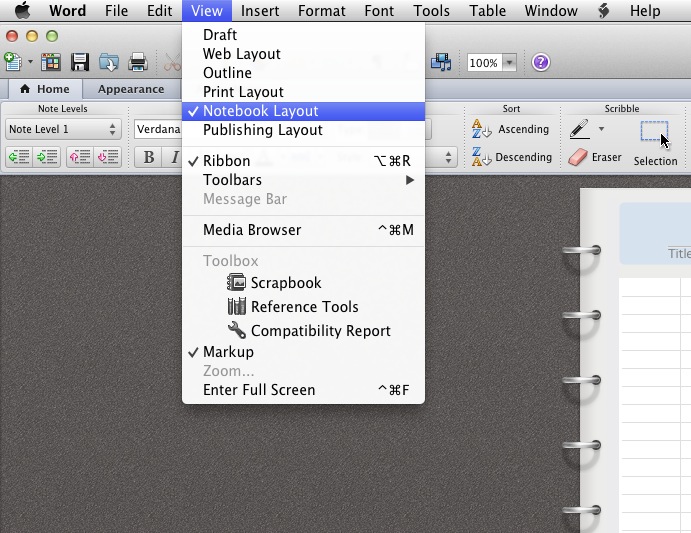Open the Apple menu

click(x=22, y=10)
